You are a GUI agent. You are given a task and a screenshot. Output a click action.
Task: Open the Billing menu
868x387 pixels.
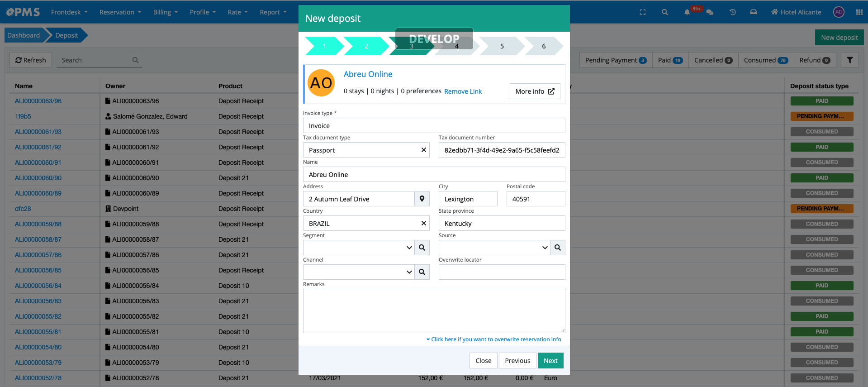(165, 12)
